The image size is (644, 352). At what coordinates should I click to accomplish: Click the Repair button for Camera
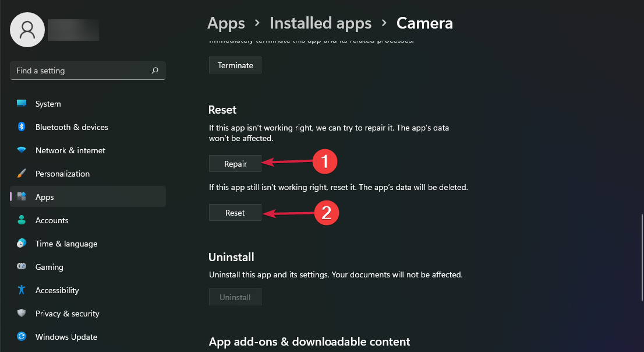pyautogui.click(x=235, y=164)
